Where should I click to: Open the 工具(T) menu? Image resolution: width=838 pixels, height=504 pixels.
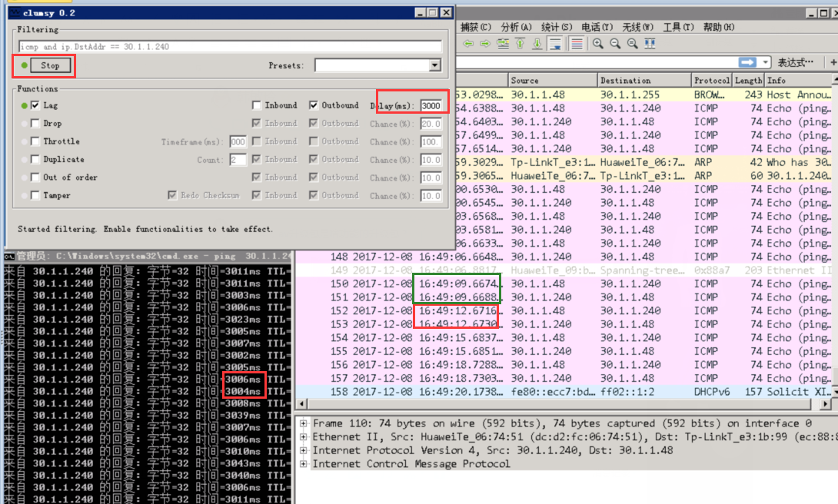tap(678, 28)
